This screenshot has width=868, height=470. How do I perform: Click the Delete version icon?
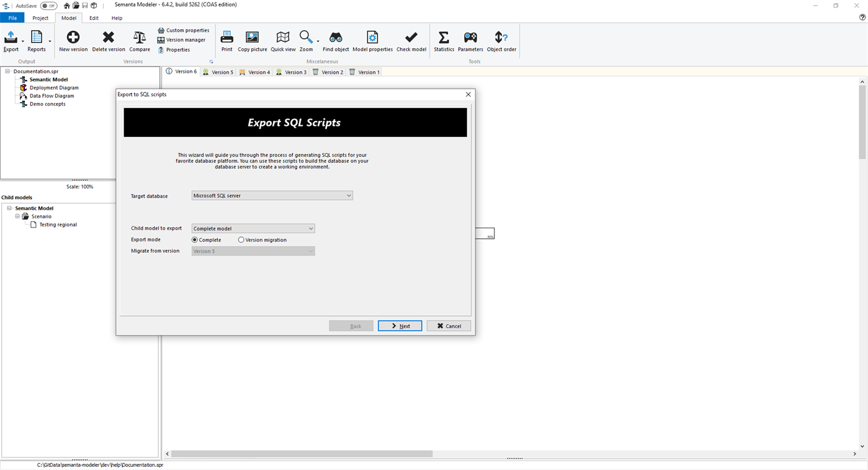tap(108, 41)
